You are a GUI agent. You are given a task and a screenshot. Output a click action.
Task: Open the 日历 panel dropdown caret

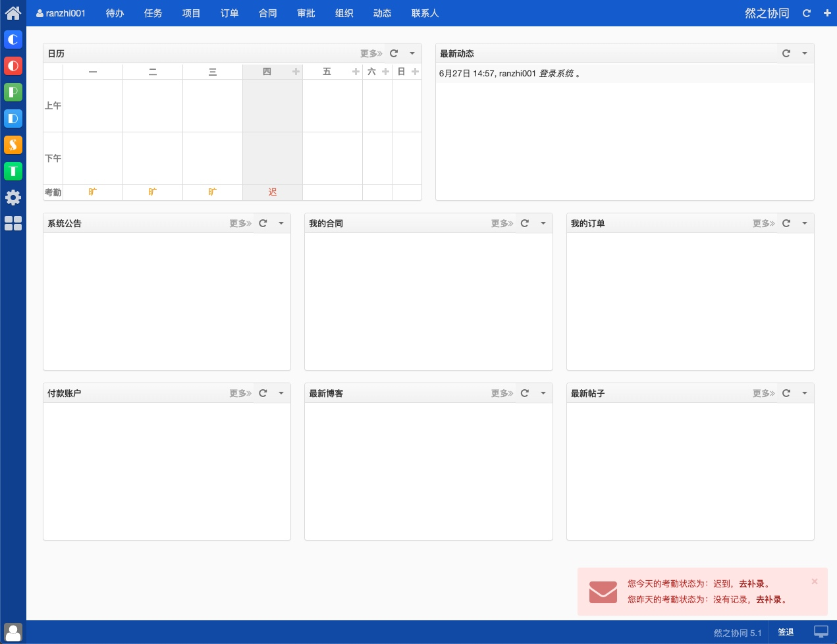412,53
